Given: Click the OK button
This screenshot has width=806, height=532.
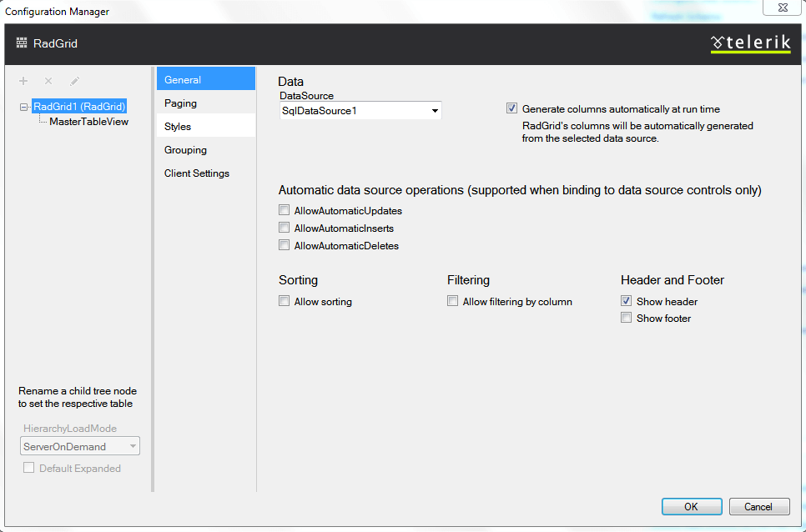Looking at the screenshot, I should (691, 506).
